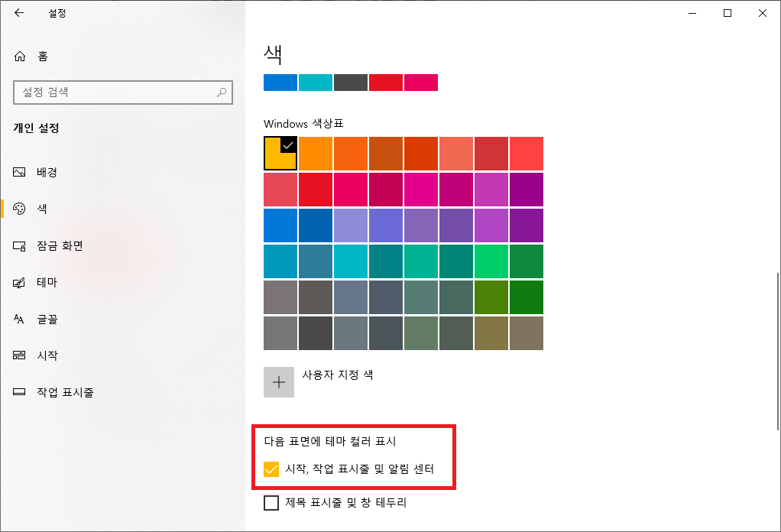Go to 홈 settings home
This screenshot has width=781, height=532.
pyautogui.click(x=43, y=57)
